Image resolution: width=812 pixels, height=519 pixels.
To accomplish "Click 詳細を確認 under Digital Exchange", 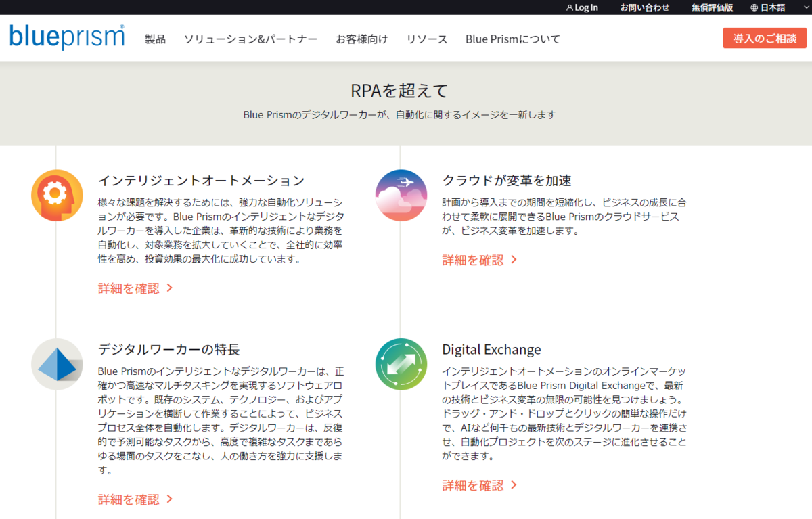I will (480, 485).
